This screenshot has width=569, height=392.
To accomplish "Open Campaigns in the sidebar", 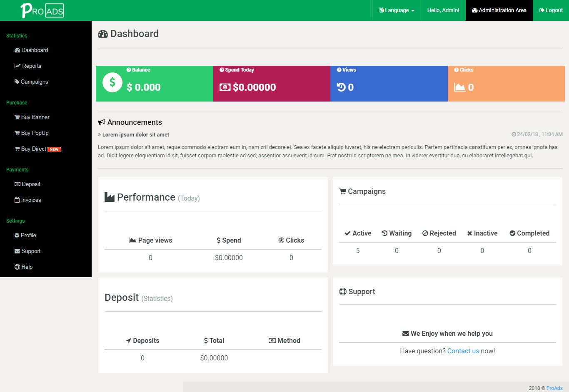I will click(x=31, y=82).
